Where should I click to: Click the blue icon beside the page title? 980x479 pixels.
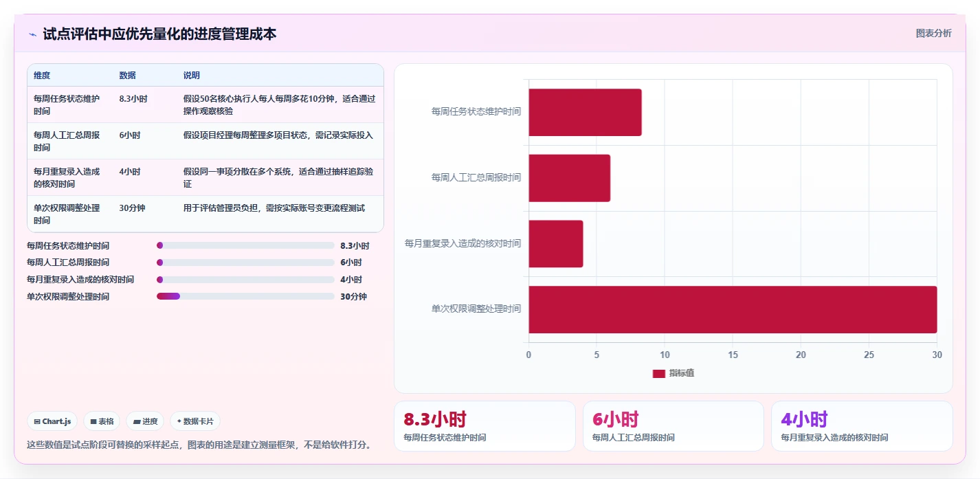click(x=32, y=34)
